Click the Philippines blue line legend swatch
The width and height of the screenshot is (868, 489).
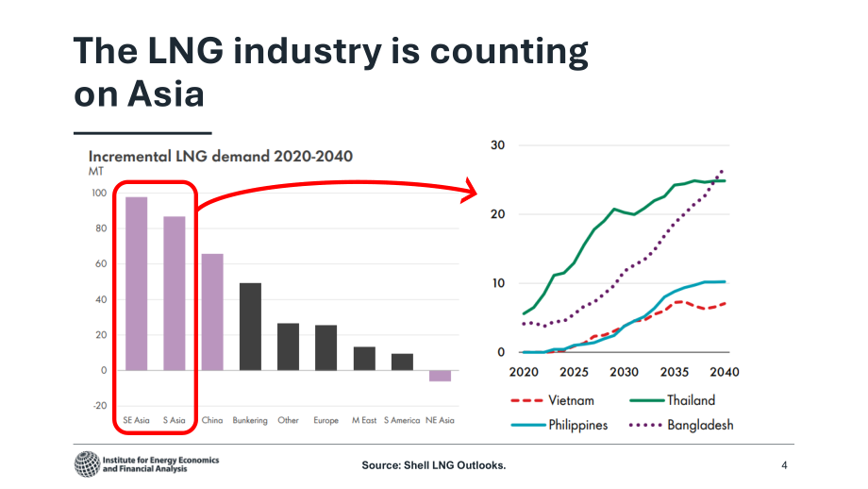[x=528, y=426]
